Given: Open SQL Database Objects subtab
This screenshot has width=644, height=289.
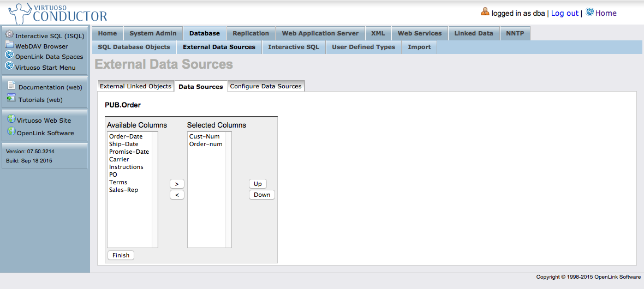Looking at the screenshot, I should 134,47.
